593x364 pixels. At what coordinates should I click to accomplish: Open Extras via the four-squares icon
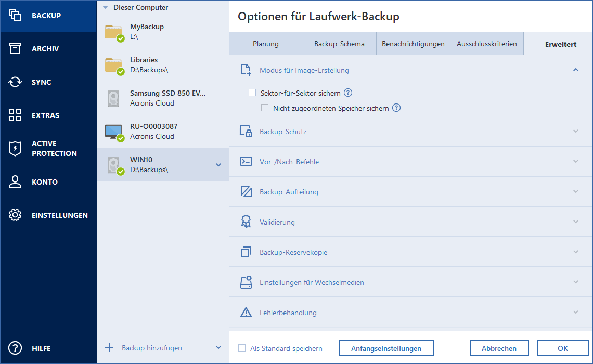tap(15, 115)
